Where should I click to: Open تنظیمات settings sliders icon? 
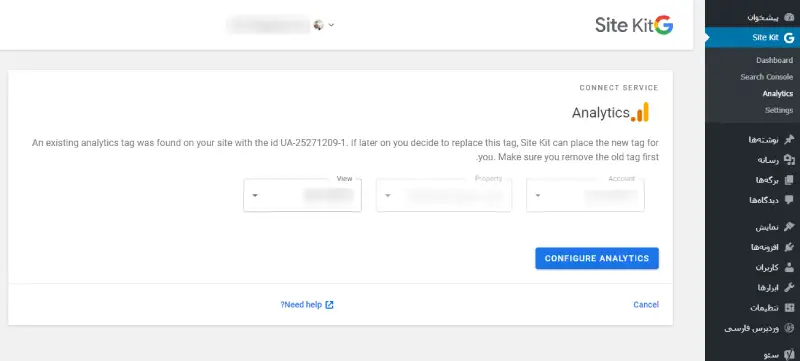(789, 307)
